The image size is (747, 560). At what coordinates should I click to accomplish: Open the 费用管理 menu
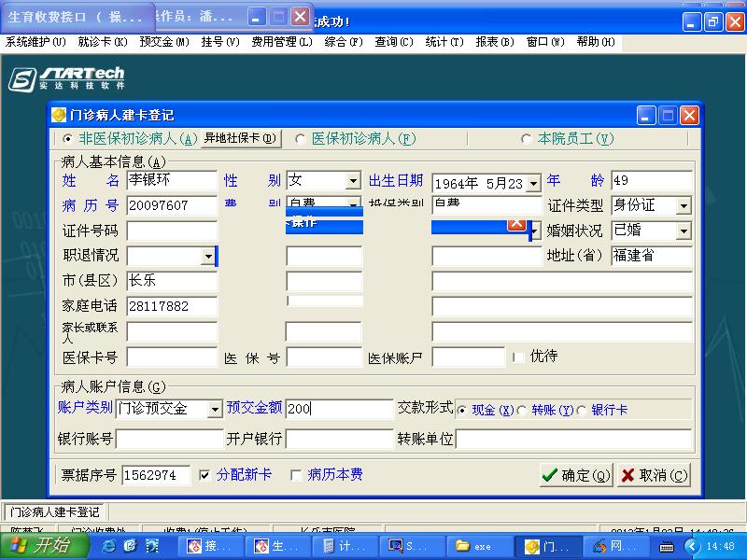click(282, 42)
